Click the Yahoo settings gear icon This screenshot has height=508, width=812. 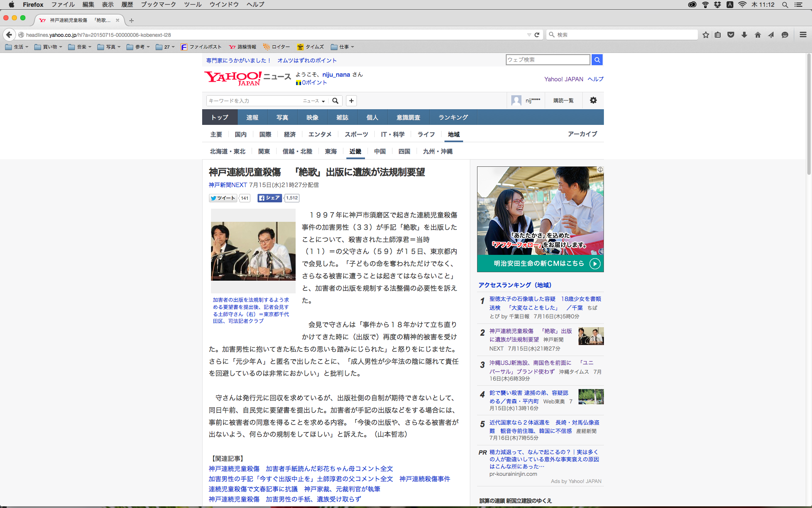pyautogui.click(x=593, y=100)
